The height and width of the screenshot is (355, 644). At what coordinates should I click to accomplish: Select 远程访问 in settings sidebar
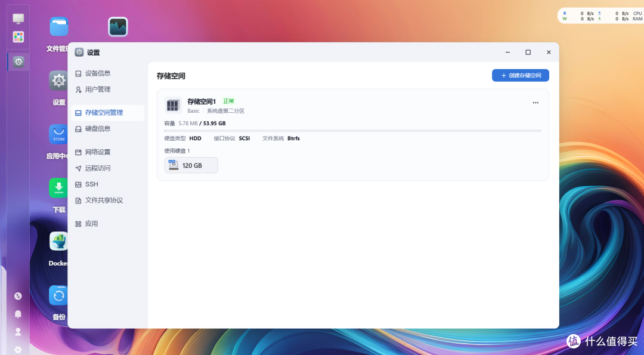[107, 168]
